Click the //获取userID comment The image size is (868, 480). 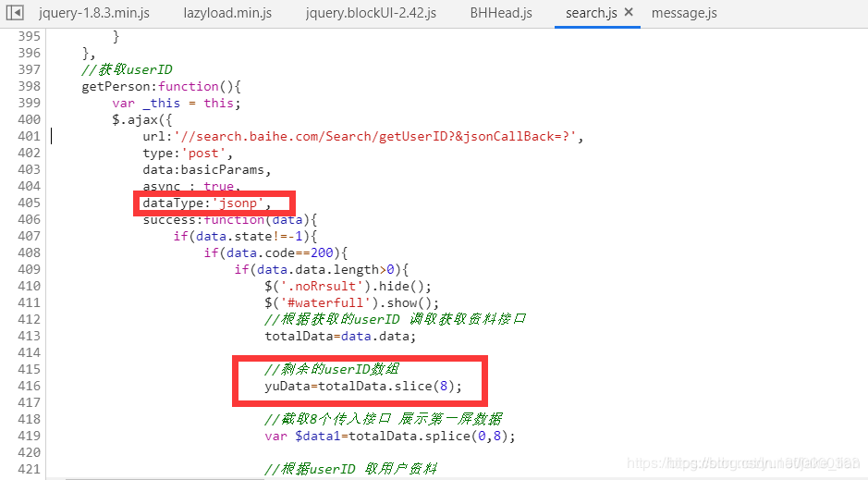pyautogui.click(x=127, y=69)
